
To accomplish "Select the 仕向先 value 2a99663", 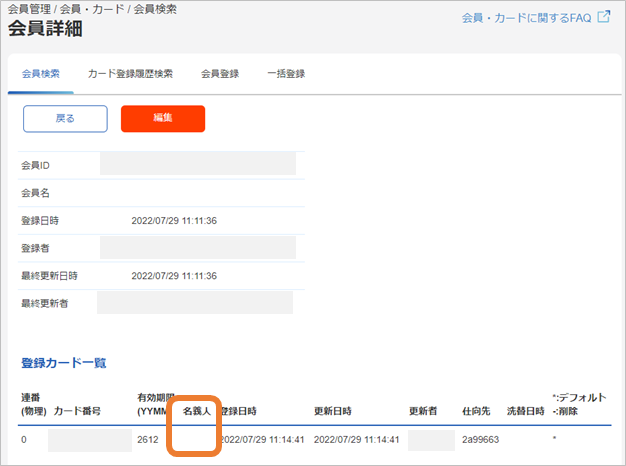I will click(x=481, y=440).
